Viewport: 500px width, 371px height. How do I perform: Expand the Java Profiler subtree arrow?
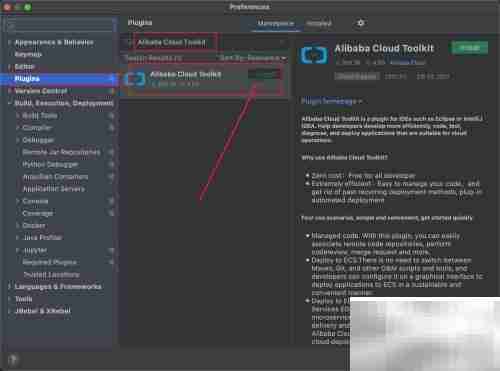pyautogui.click(x=18, y=238)
